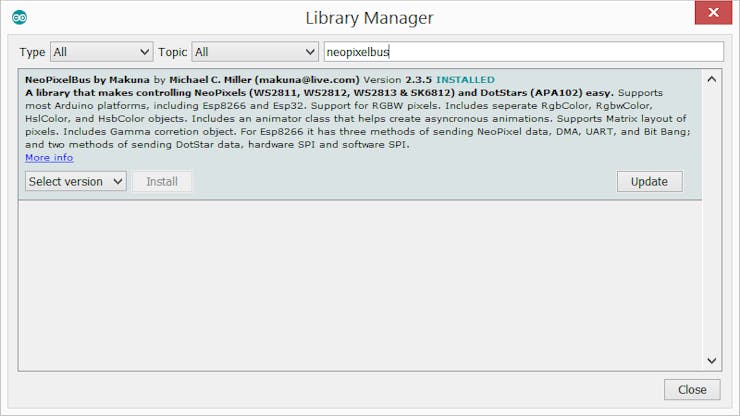Click the 'Michael C. Miller (makuna@live.com)' author text
The image size is (740, 416).
264,80
